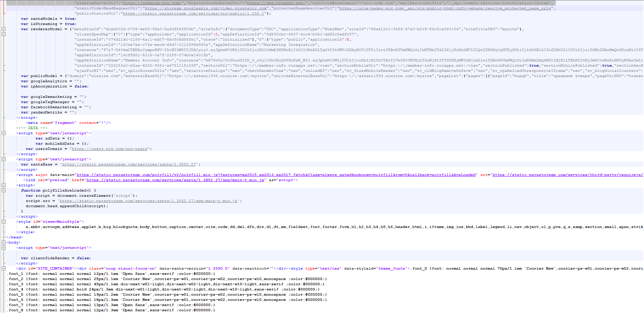Open the script.src main-r.min.js link

pos(149,201)
